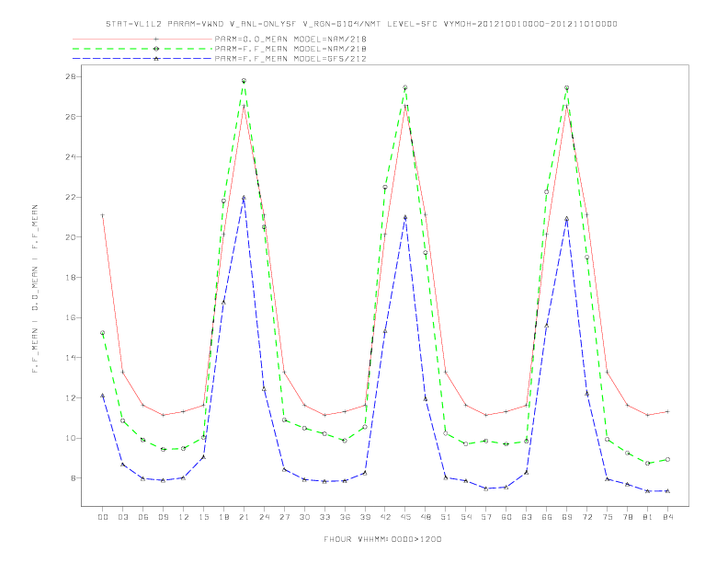Click x-axis tick label 27

point(284,517)
